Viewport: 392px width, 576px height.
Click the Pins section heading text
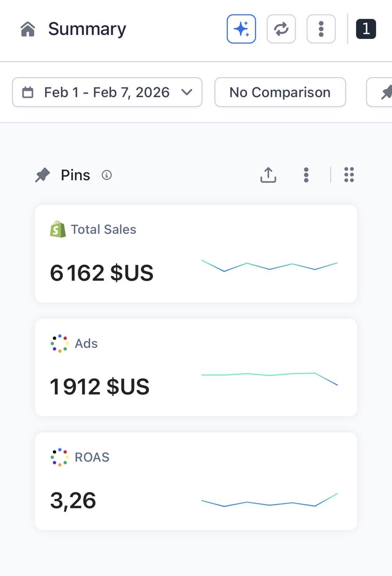(75, 175)
